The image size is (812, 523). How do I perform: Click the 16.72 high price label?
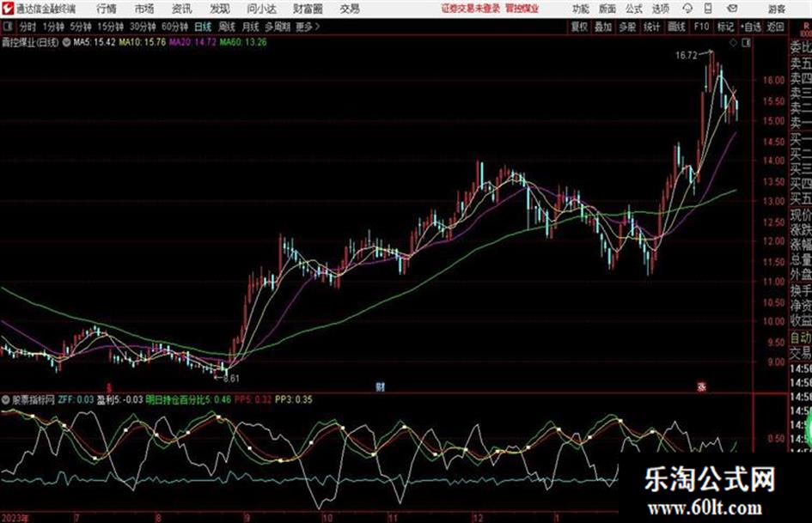687,56
